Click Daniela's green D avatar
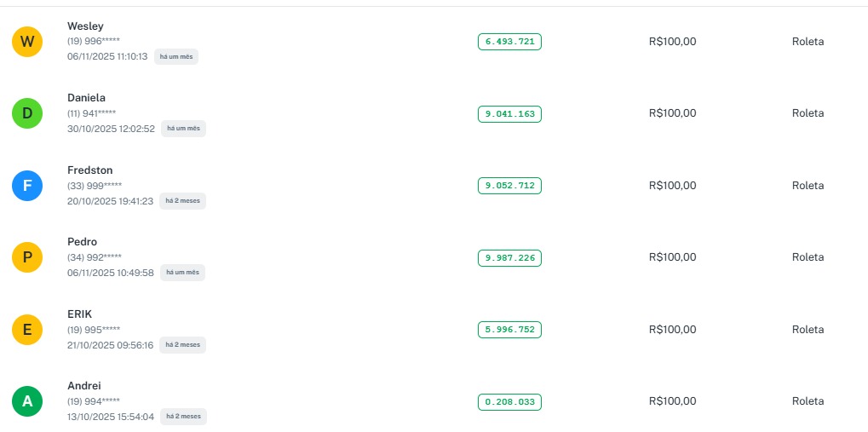868x432 pixels. pos(27,113)
